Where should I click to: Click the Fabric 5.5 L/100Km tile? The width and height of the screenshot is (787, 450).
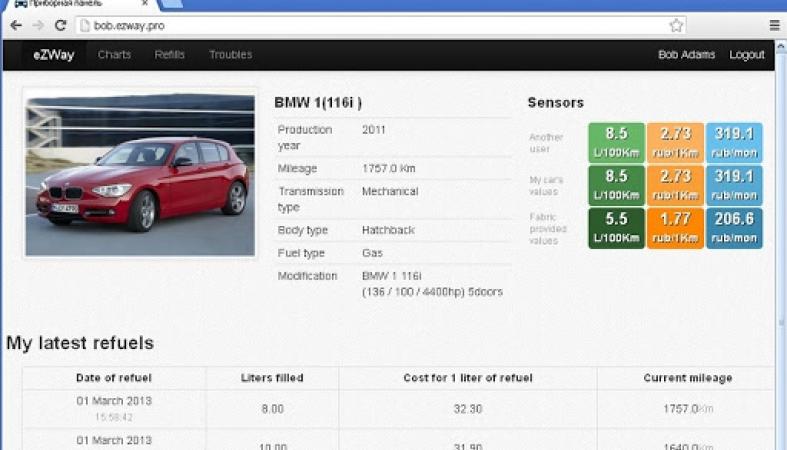(x=616, y=228)
